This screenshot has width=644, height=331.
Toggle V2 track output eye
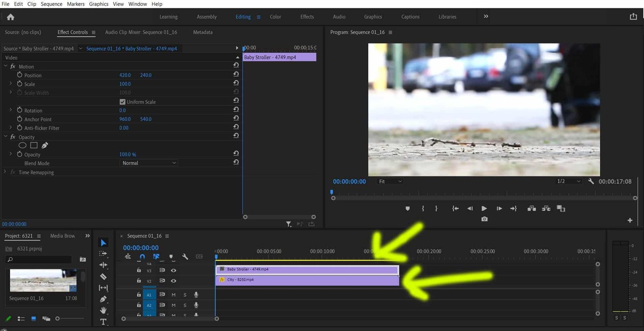(x=173, y=281)
